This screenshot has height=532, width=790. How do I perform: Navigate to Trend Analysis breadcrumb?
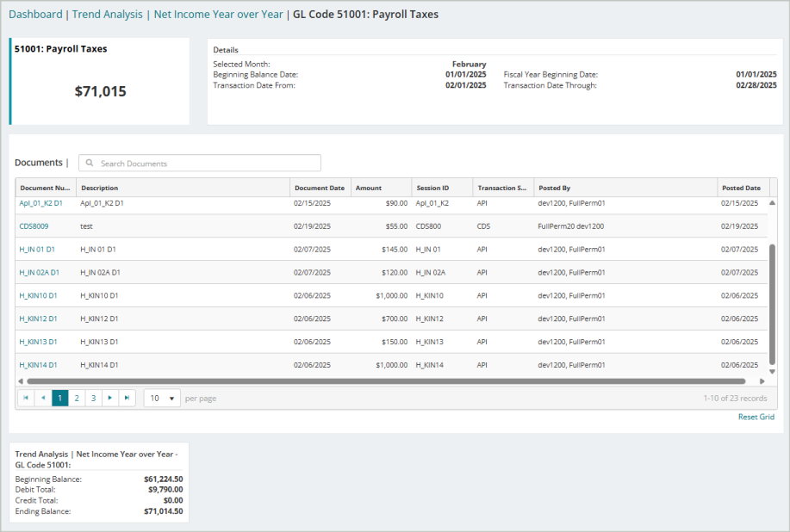[108, 14]
